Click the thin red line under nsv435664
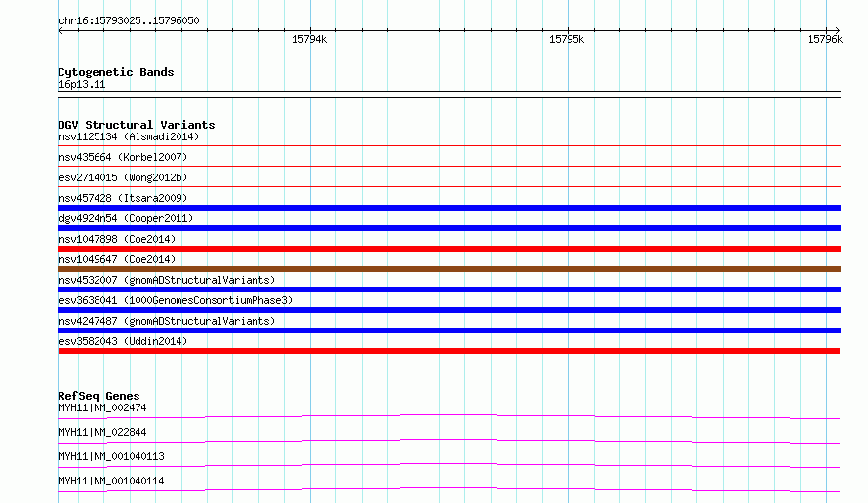The image size is (868, 503). tap(449, 166)
